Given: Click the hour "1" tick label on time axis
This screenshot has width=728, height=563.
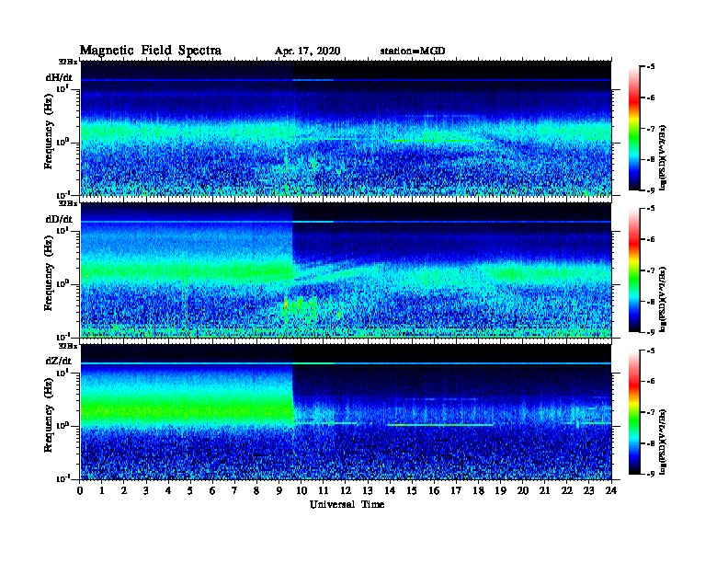Looking at the screenshot, I should click(x=102, y=490).
